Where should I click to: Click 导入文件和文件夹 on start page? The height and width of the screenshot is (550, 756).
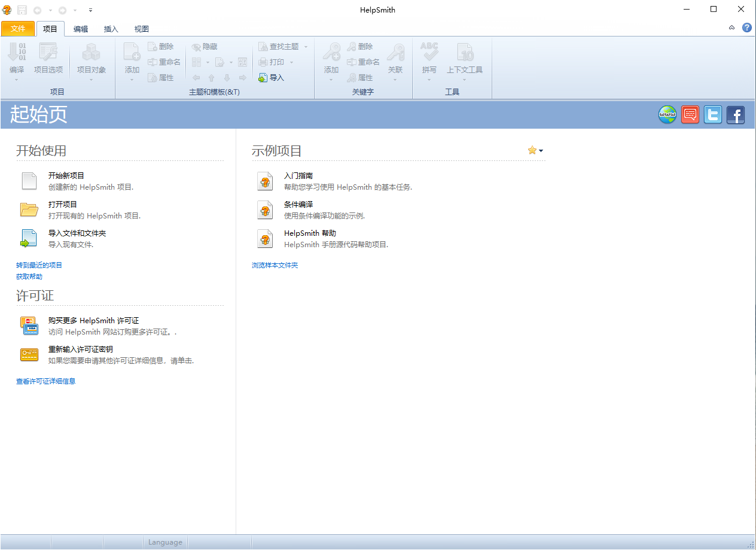(x=77, y=233)
